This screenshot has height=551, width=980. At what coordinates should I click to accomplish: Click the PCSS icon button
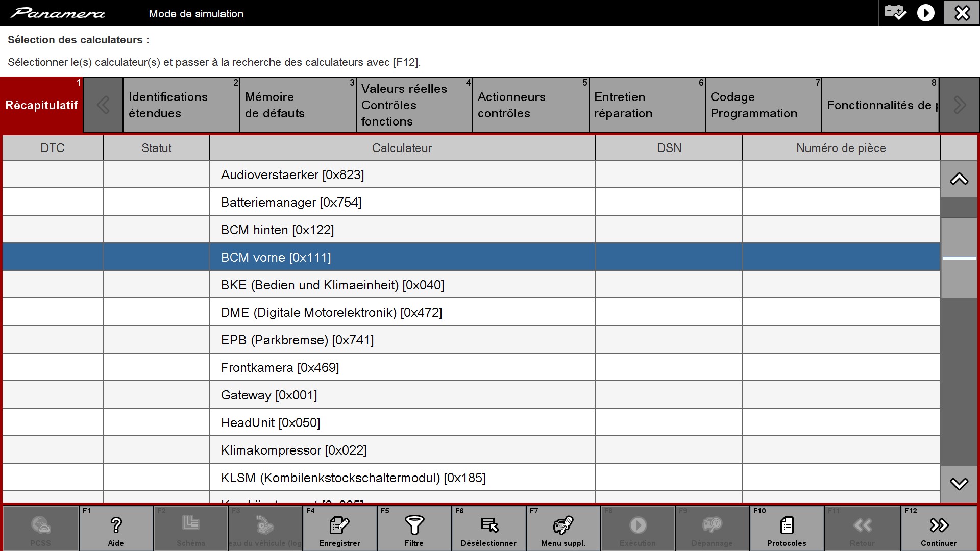pos(41,528)
